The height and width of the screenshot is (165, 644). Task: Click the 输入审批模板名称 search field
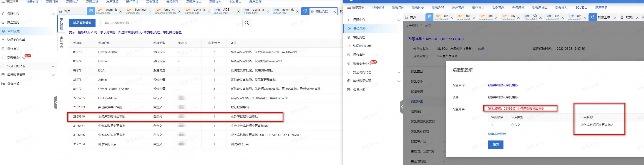(171, 23)
